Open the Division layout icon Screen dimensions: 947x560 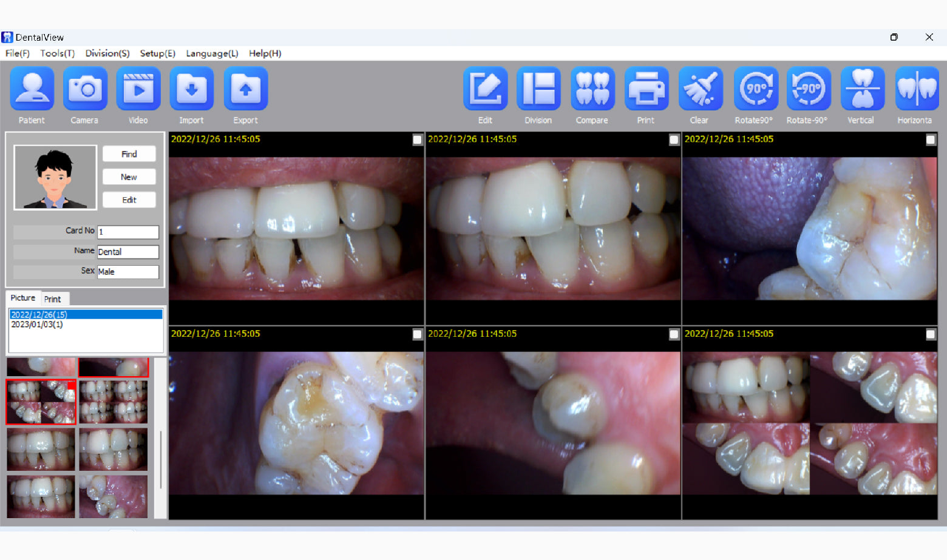[538, 89]
